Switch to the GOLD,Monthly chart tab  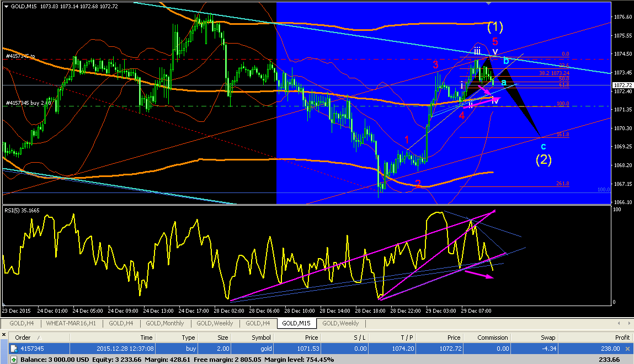(x=165, y=323)
